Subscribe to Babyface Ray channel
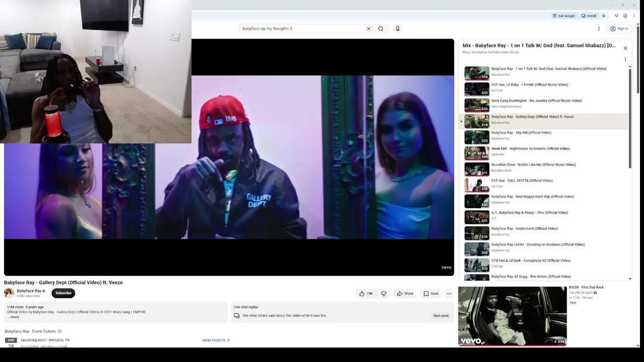 tap(63, 293)
